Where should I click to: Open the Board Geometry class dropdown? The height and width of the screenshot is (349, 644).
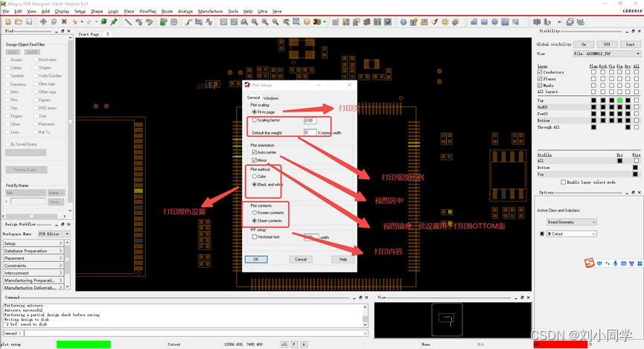tap(572, 222)
